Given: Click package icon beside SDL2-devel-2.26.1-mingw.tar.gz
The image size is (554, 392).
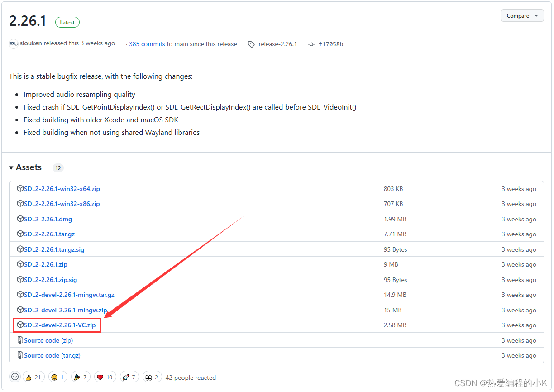Looking at the screenshot, I should click(20, 294).
